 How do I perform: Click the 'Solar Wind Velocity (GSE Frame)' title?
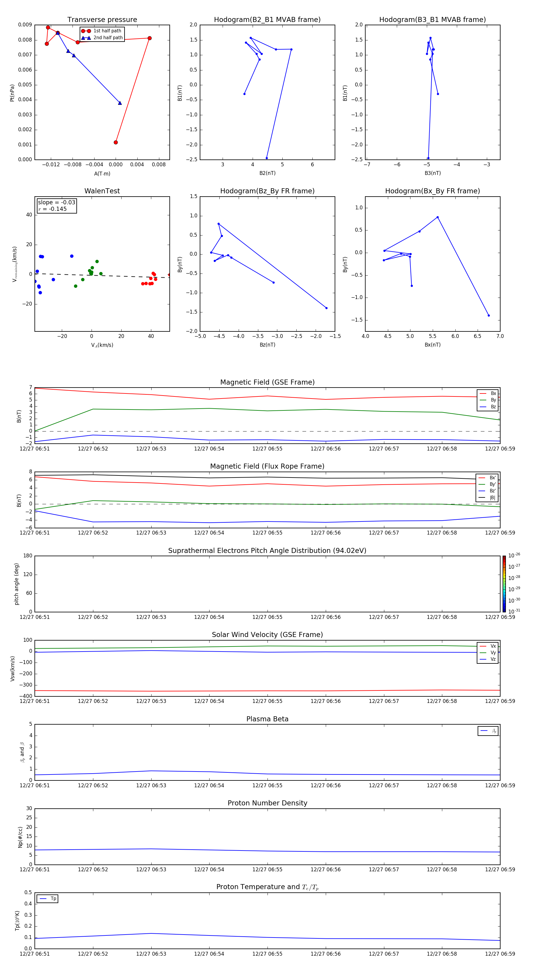click(x=267, y=635)
